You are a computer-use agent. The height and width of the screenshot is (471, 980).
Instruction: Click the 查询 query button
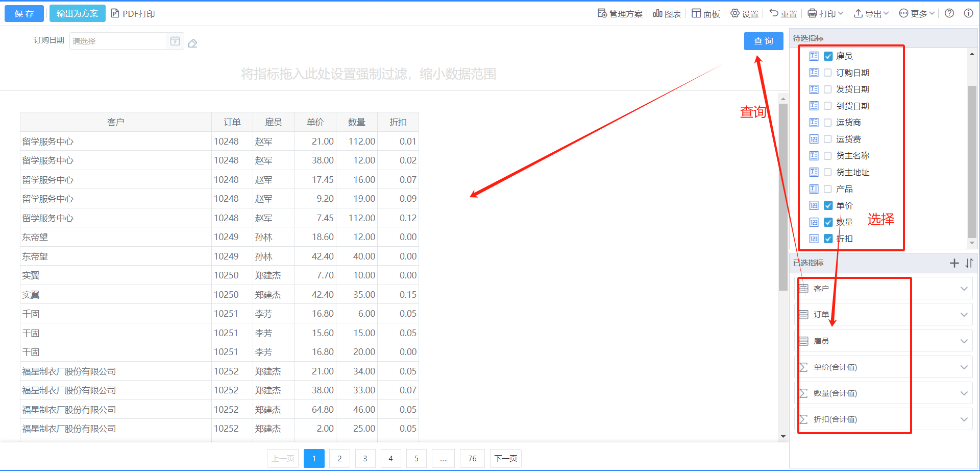tap(764, 41)
